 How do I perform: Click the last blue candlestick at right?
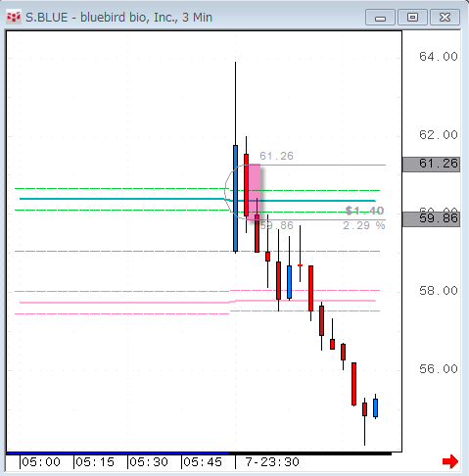375,407
